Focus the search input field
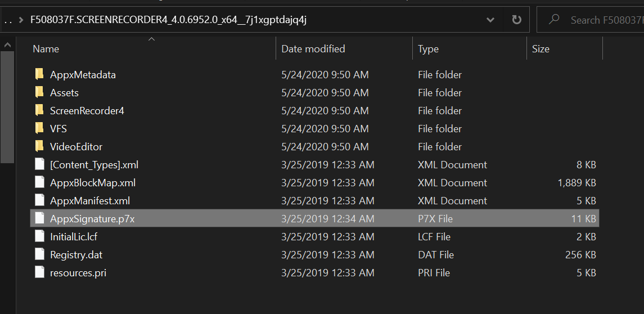The width and height of the screenshot is (644, 314). (x=604, y=20)
